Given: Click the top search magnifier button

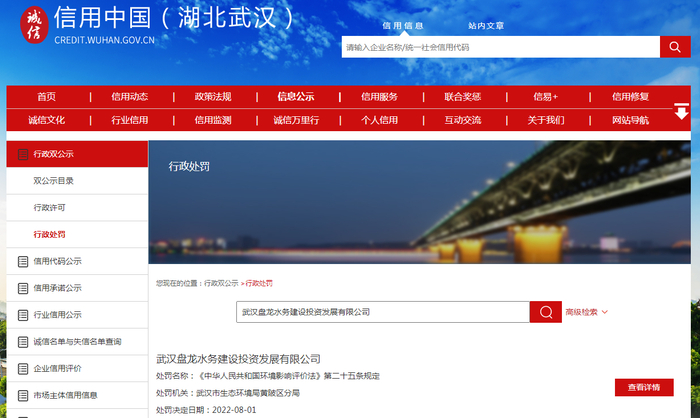Looking at the screenshot, I should 675,47.
